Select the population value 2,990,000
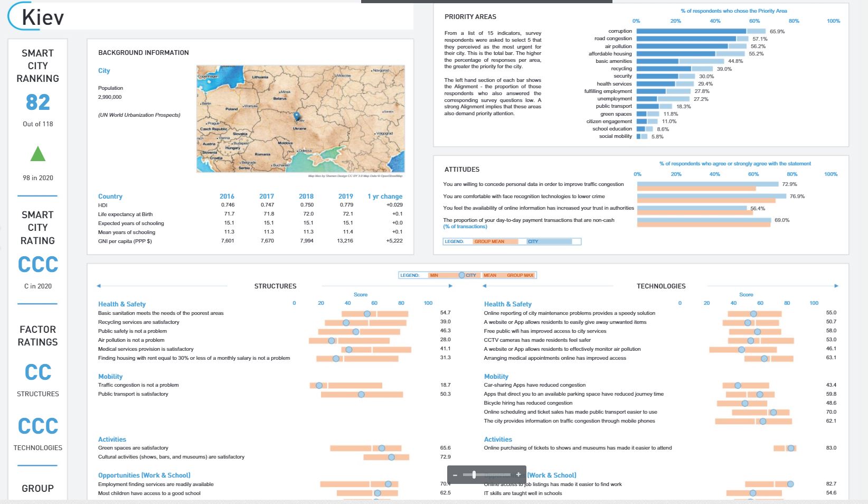 [x=110, y=97]
